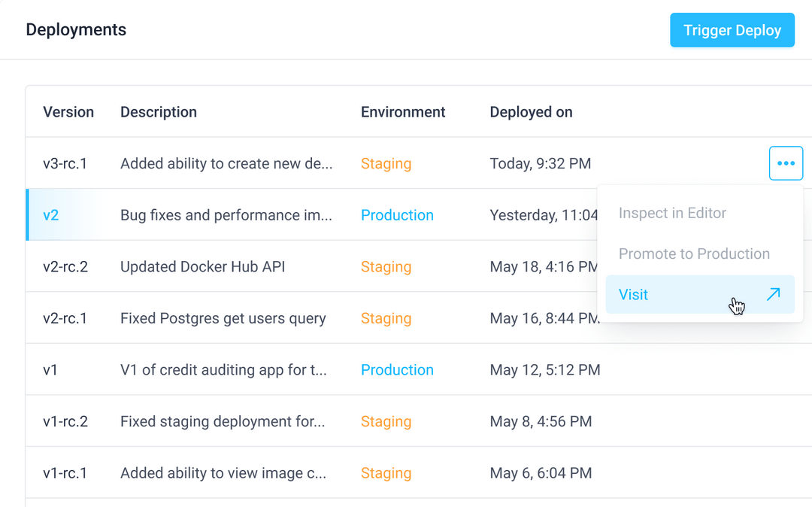Select the Visit option in the menu

[633, 294]
